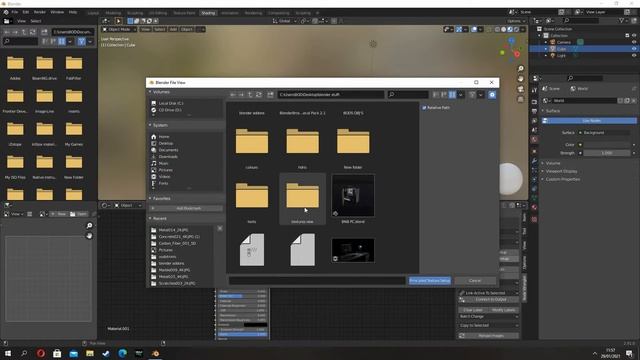Switch to rendered viewport shading
Image resolution: width=640 pixels, height=360 pixels.
(x=516, y=29)
